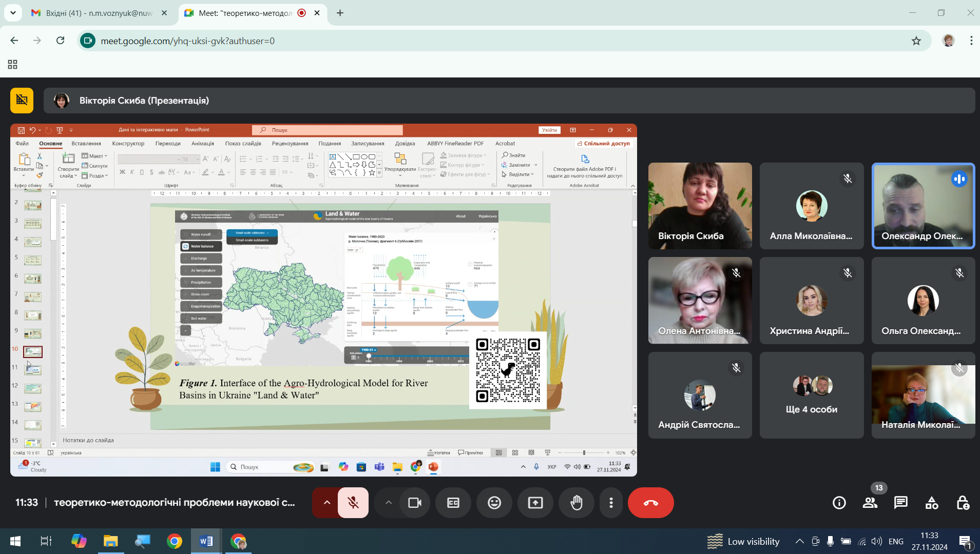
Task: Open Chrome apps grid shortcut
Action: (12, 64)
